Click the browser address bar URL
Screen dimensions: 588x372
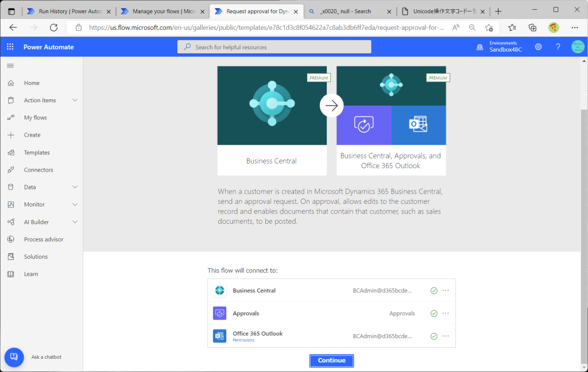266,28
